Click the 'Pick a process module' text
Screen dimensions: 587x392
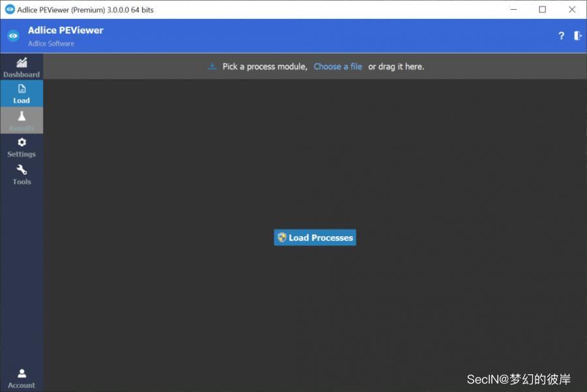point(265,67)
